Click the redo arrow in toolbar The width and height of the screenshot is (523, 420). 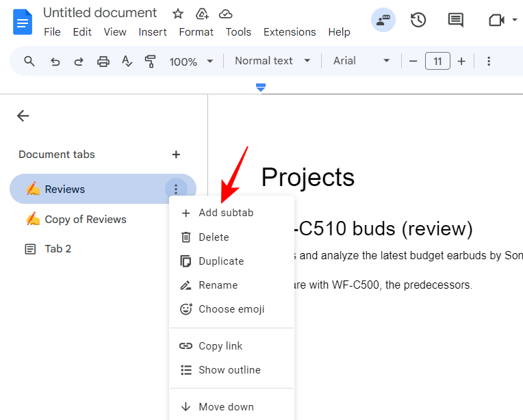coord(79,62)
